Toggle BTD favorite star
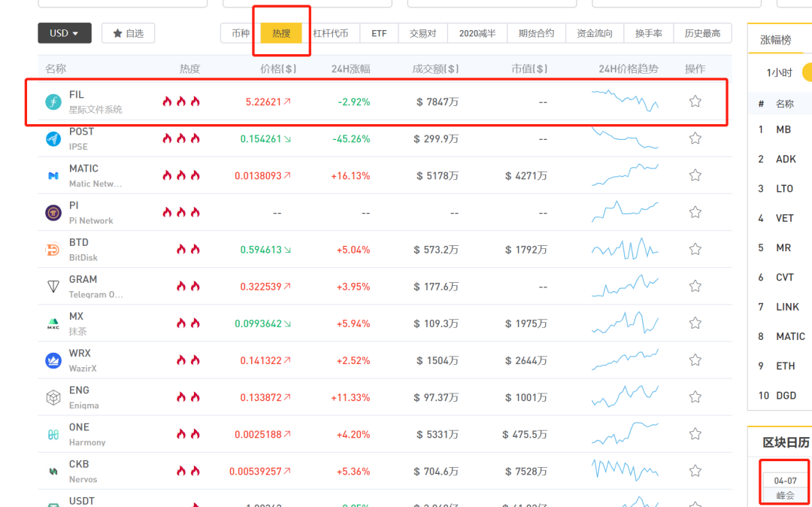812x507 pixels. point(695,249)
